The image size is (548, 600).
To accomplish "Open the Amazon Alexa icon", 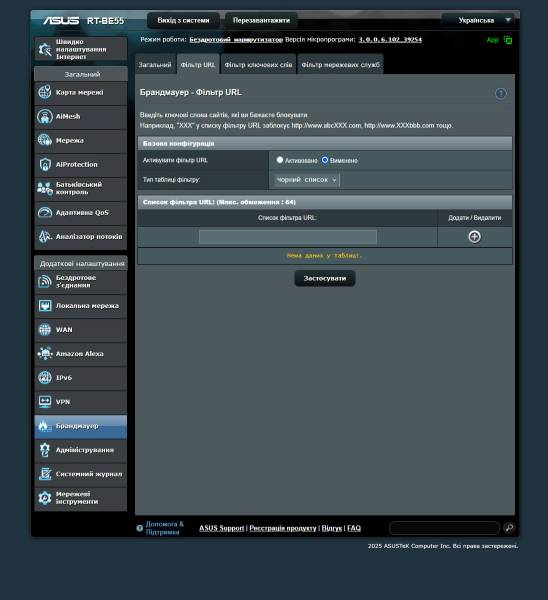I will [x=45, y=354].
